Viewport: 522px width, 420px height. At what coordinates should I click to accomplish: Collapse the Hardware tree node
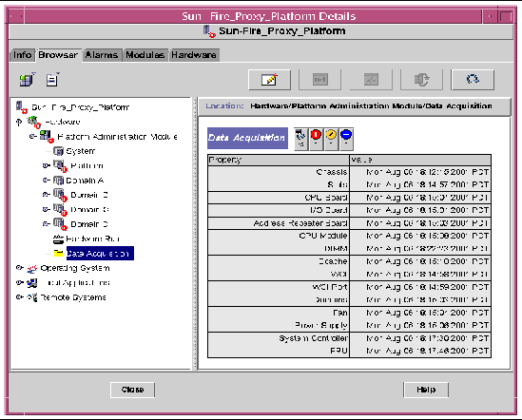pos(19,123)
